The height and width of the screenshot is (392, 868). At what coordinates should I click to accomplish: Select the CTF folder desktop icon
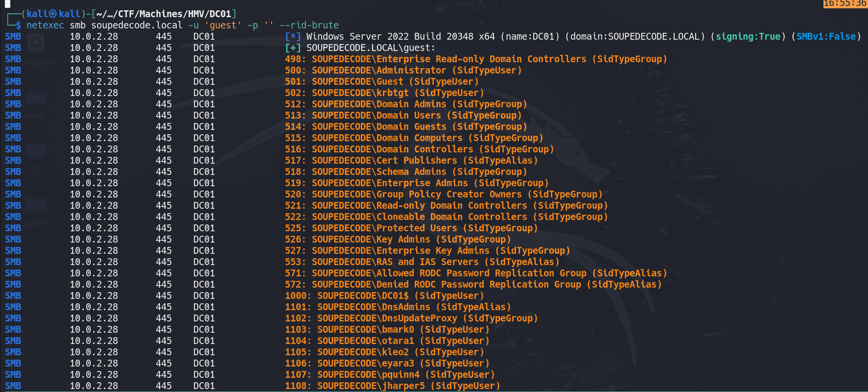tap(35, 153)
